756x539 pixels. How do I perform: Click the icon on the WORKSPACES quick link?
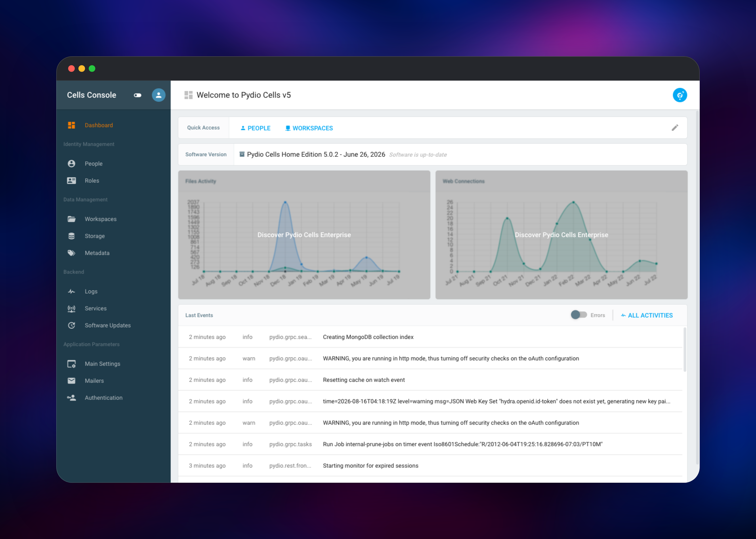[288, 128]
